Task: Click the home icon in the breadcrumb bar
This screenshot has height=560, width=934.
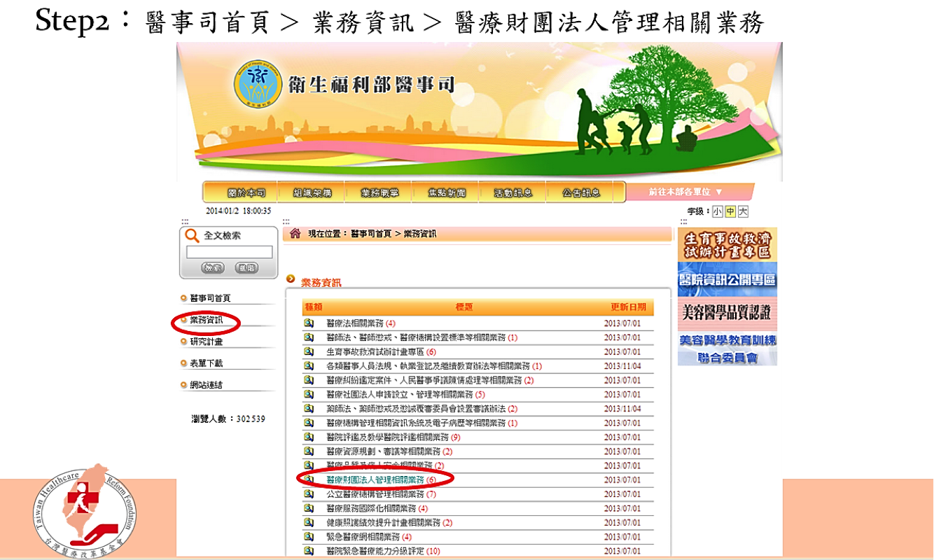Action: point(295,234)
